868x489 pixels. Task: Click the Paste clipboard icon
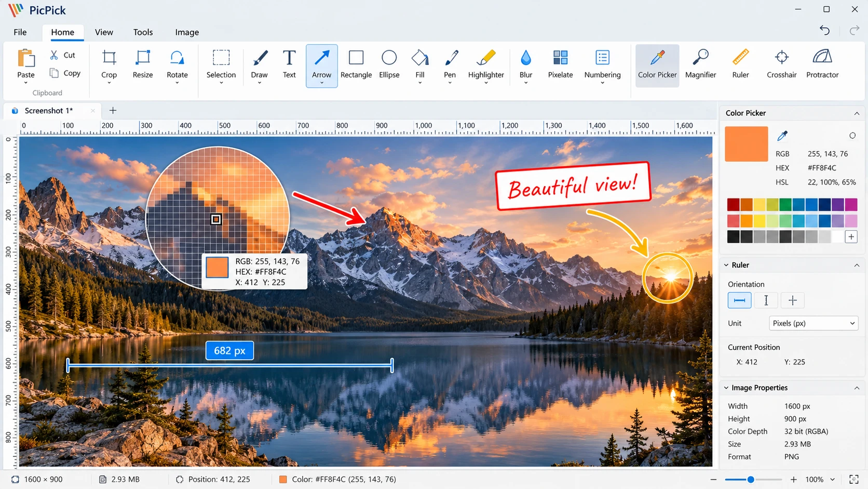tap(26, 58)
